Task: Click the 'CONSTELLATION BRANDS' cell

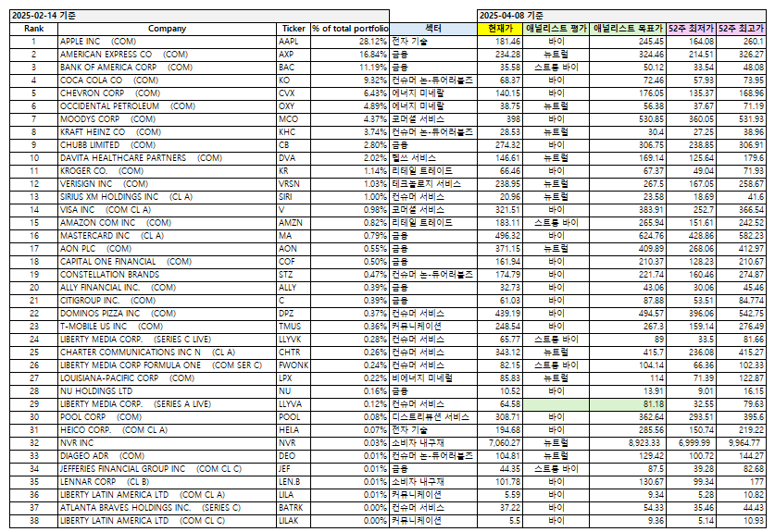Action: tap(167, 274)
